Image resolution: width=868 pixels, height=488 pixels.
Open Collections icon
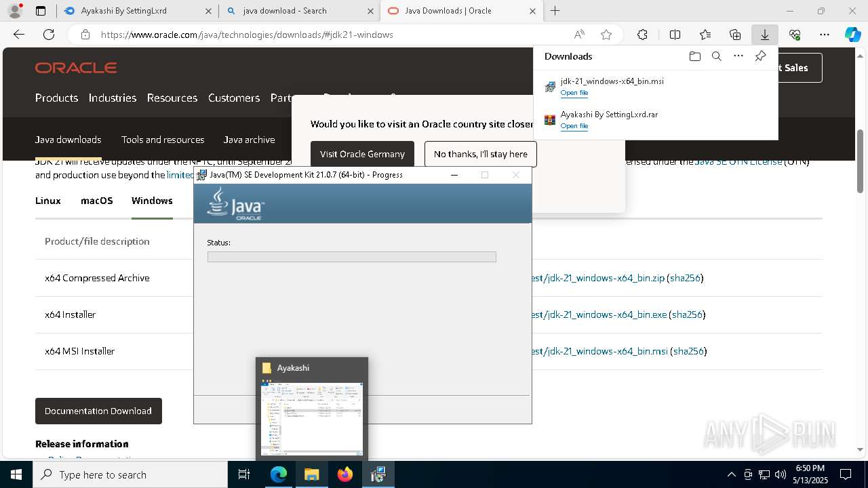(735, 35)
